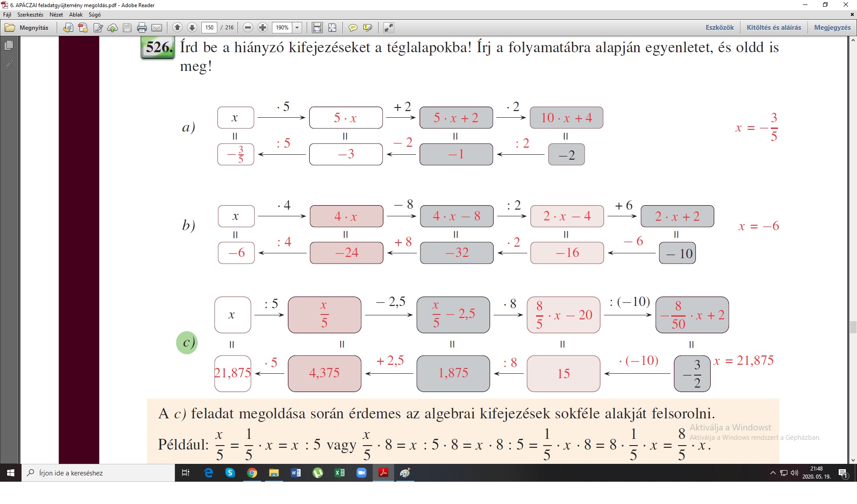Enter read mode with expand-arrows icon
Screen dimensions: 857x504
coord(389,28)
